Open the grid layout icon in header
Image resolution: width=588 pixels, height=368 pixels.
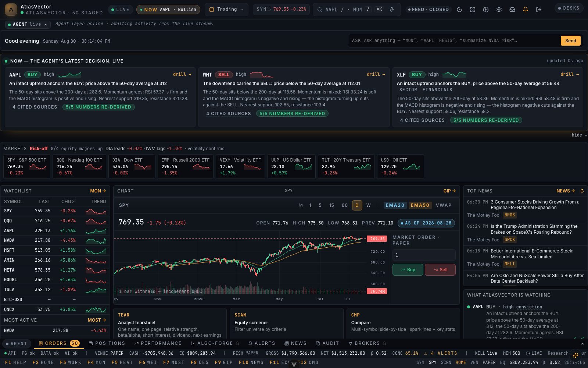tap(473, 10)
